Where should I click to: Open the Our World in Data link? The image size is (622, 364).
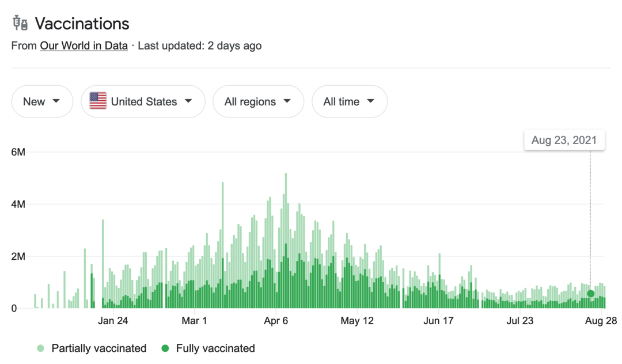tap(84, 45)
